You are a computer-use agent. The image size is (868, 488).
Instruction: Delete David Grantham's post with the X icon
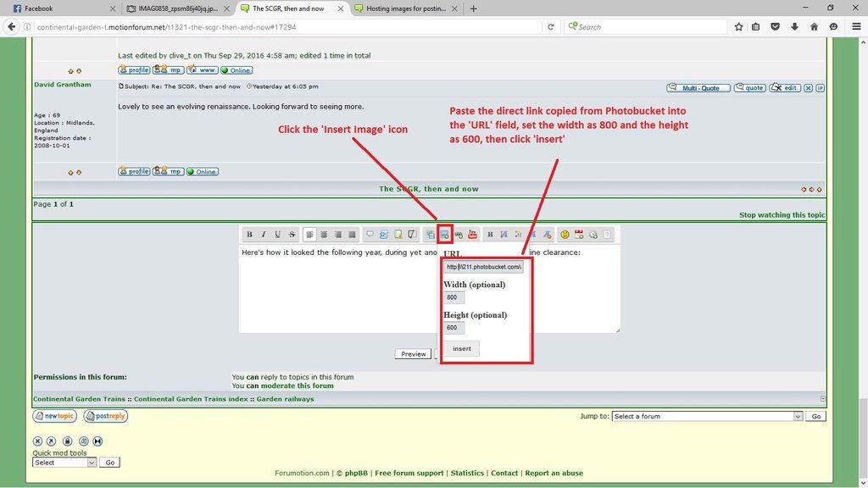pos(808,88)
